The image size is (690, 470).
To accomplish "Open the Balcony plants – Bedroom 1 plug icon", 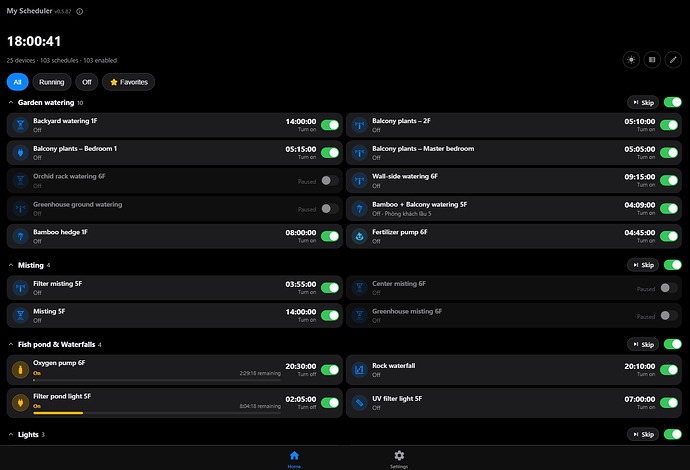I will tap(20, 153).
